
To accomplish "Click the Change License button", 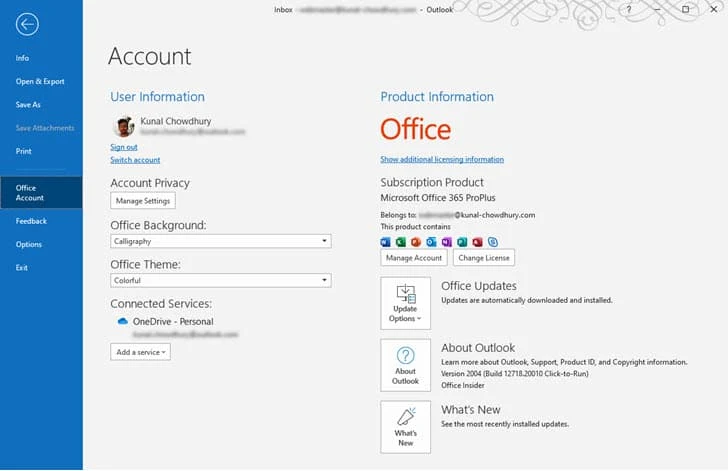I will point(484,258).
